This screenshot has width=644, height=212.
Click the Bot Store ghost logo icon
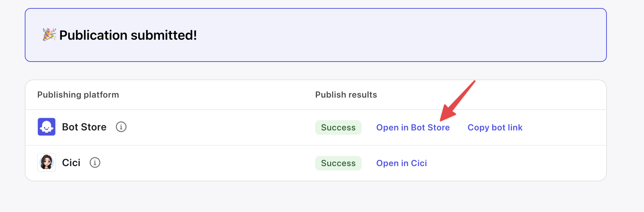click(x=47, y=127)
